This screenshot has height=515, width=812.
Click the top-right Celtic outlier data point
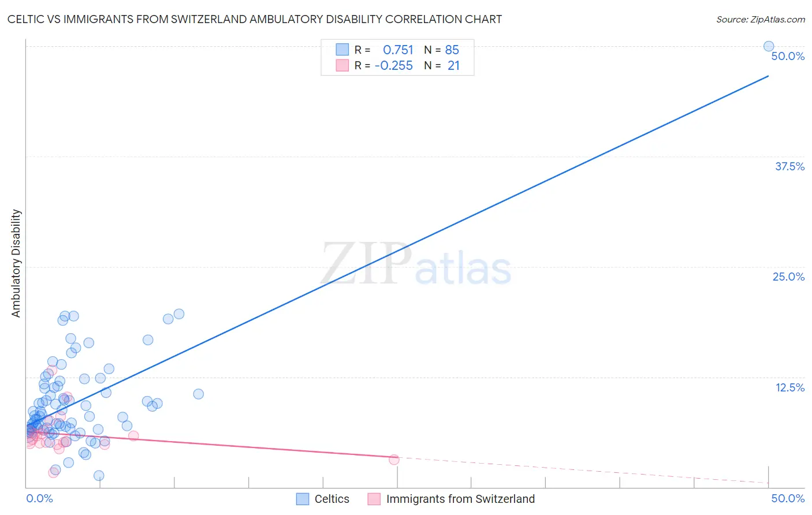[769, 46]
